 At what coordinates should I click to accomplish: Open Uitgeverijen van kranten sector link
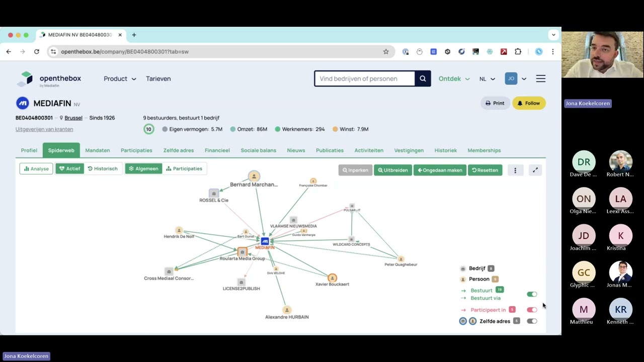click(44, 129)
